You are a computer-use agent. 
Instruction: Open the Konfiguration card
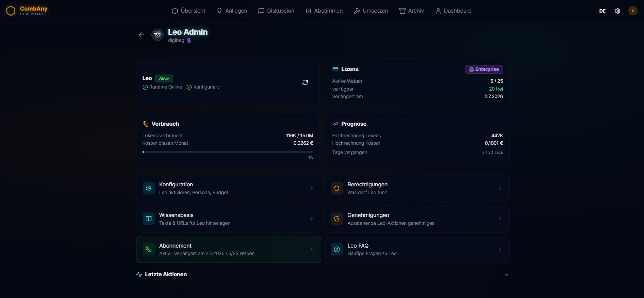[228, 188]
